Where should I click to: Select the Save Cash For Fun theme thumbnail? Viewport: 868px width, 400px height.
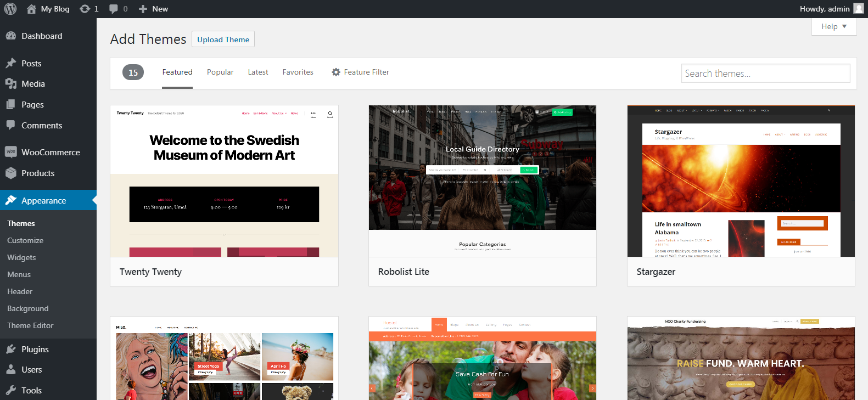[483, 358]
